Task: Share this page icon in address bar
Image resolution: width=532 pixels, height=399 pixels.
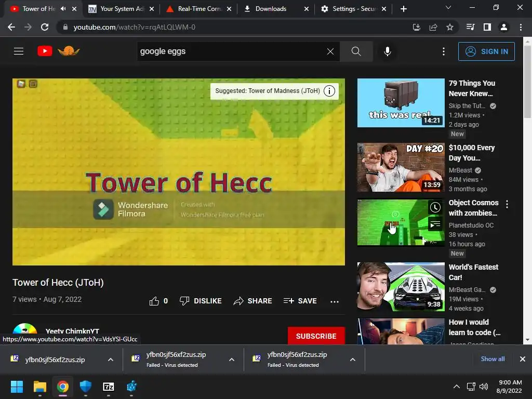Action: [433, 27]
